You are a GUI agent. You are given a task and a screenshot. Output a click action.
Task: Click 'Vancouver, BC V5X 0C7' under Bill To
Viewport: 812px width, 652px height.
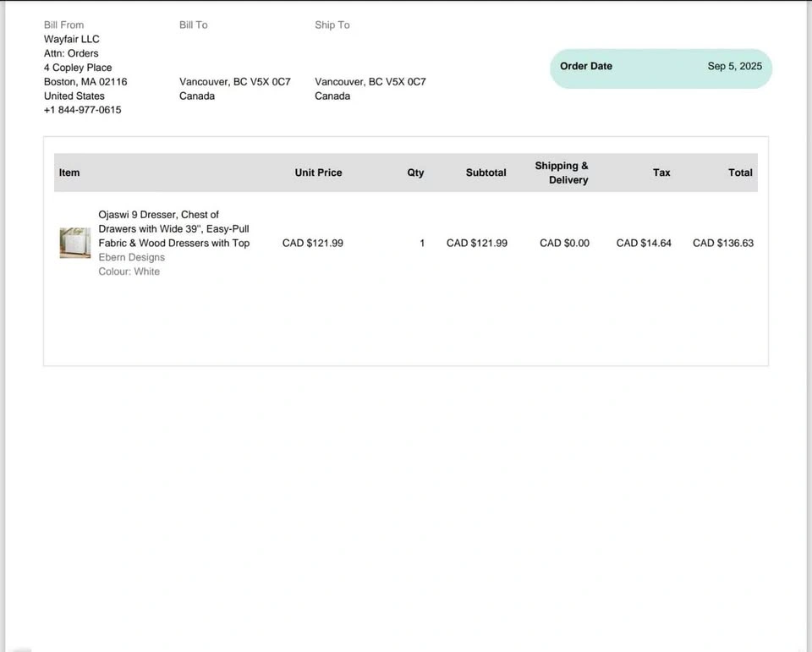coord(235,82)
